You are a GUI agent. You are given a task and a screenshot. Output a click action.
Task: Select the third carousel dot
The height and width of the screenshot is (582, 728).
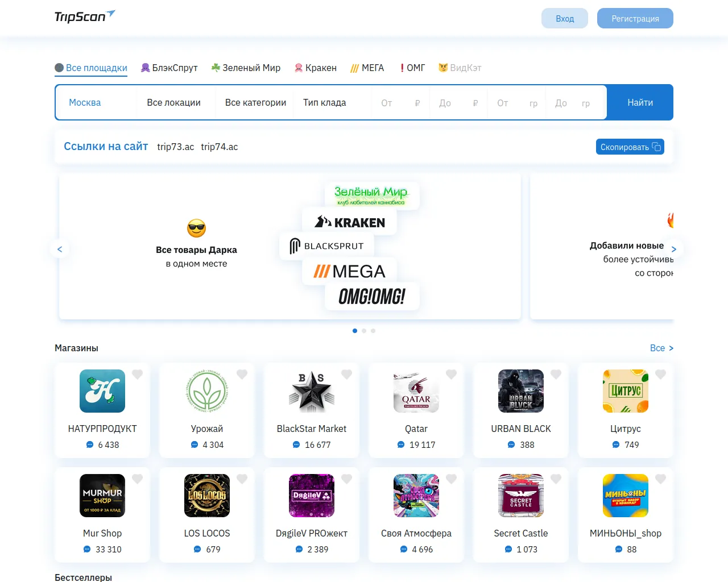coord(373,331)
